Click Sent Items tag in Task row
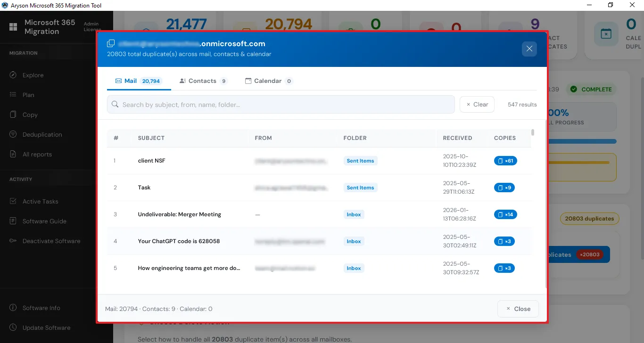This screenshot has height=343, width=644. pos(360,188)
